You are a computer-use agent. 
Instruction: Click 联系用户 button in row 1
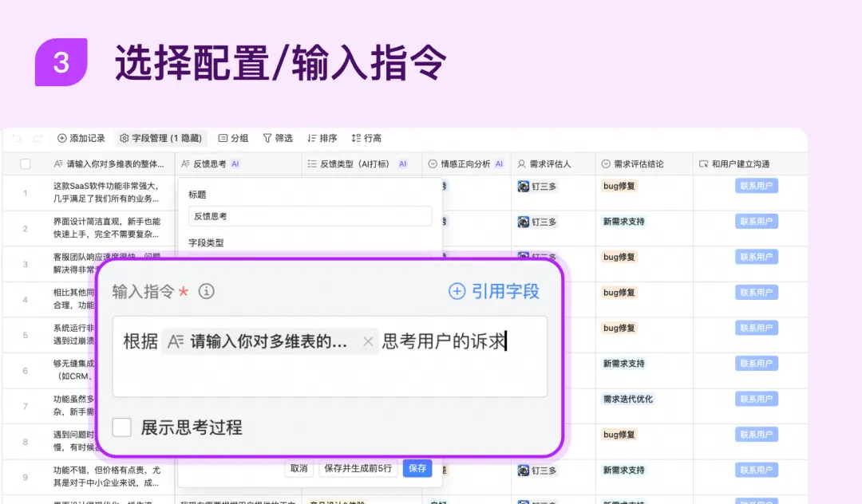(757, 186)
